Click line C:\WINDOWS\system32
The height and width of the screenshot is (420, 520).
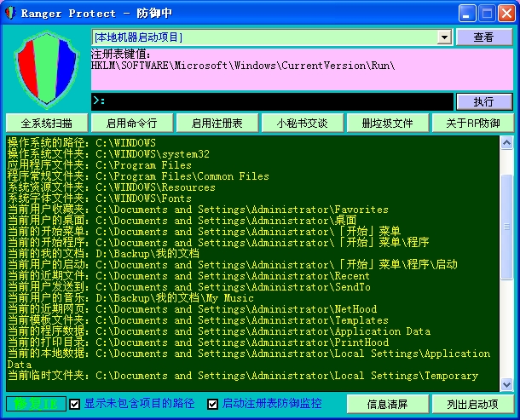[x=108, y=154]
